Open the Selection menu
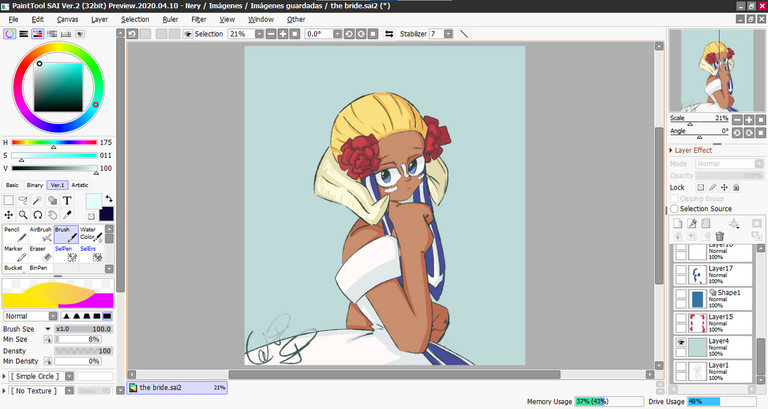768x409 pixels. point(135,19)
